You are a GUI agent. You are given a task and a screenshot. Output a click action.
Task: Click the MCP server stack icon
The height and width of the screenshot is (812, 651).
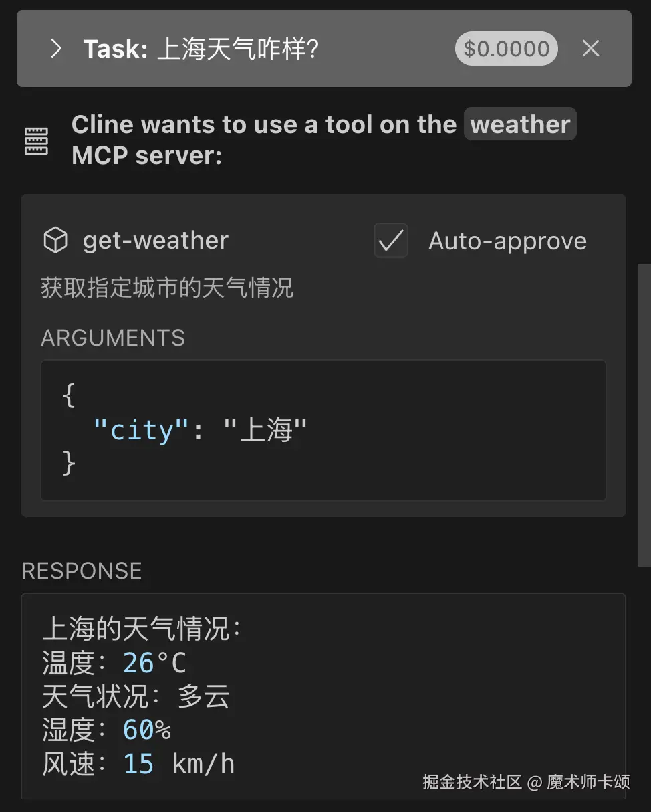[x=37, y=140]
